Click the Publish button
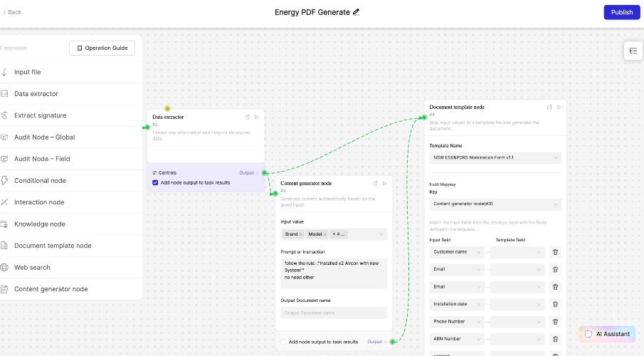This screenshot has width=644, height=356. (621, 12)
